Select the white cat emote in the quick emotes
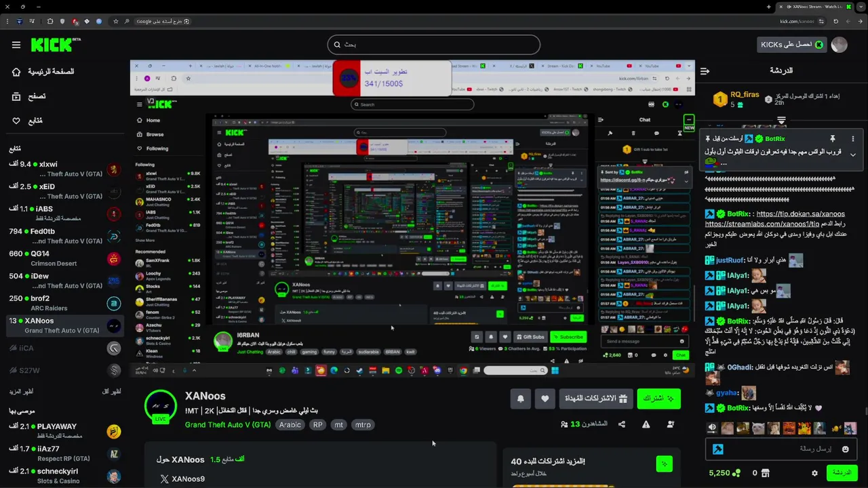This screenshot has height=488, width=868. [x=758, y=428]
